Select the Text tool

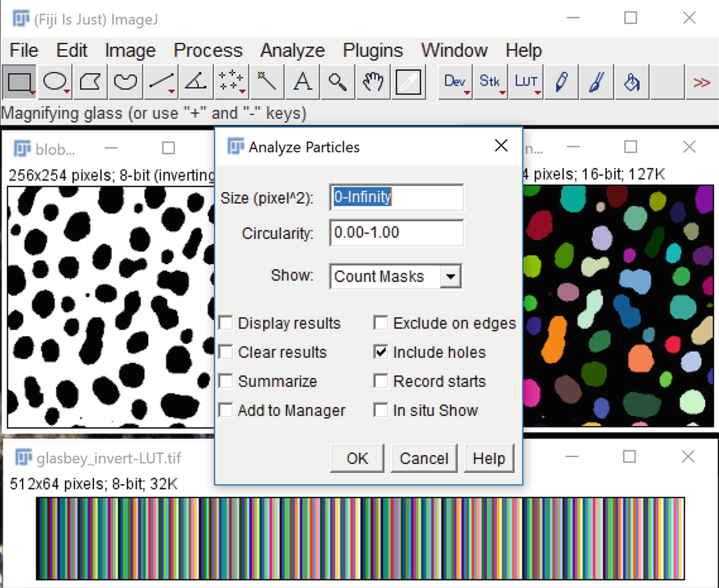click(x=302, y=82)
